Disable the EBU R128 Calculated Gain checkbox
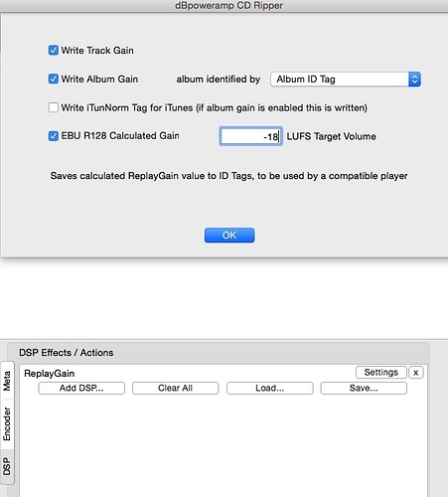The width and height of the screenshot is (448, 497). (x=54, y=136)
